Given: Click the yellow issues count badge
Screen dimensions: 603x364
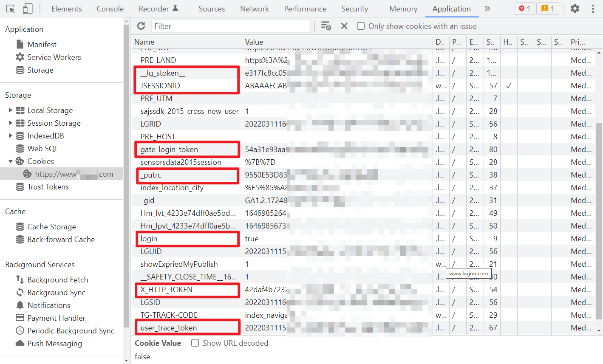Looking at the screenshot, I should tap(548, 8).
